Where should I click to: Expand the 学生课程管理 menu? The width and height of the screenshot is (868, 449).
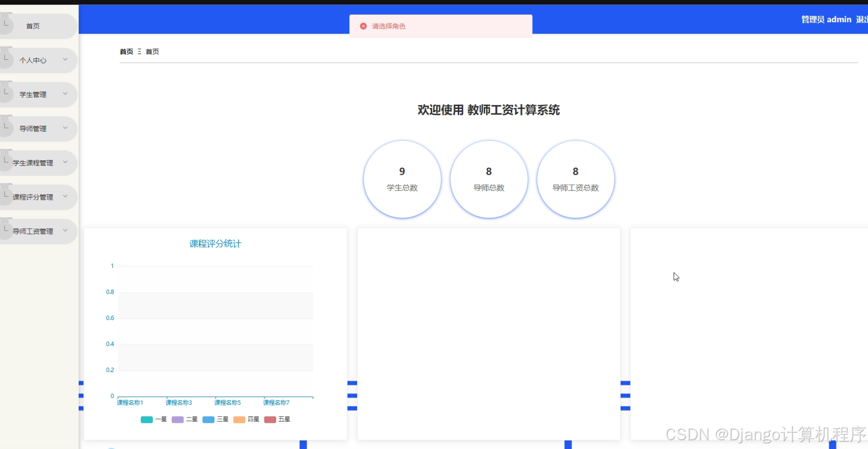(x=65, y=162)
